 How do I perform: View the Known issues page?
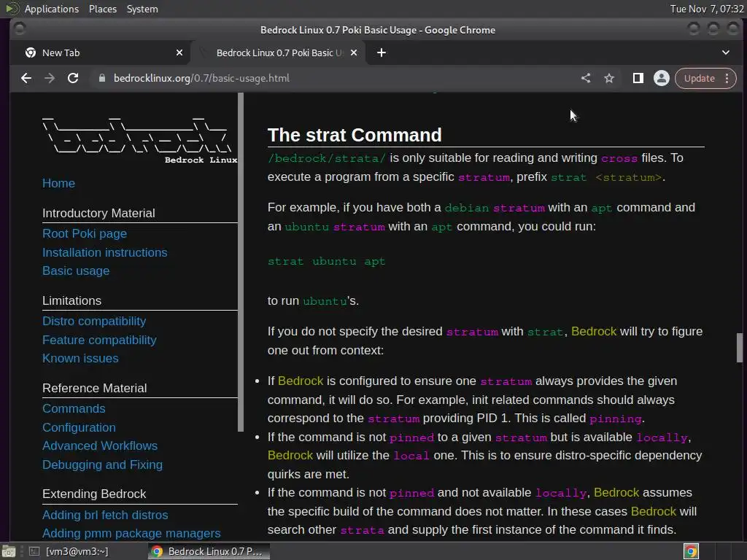tap(80, 359)
